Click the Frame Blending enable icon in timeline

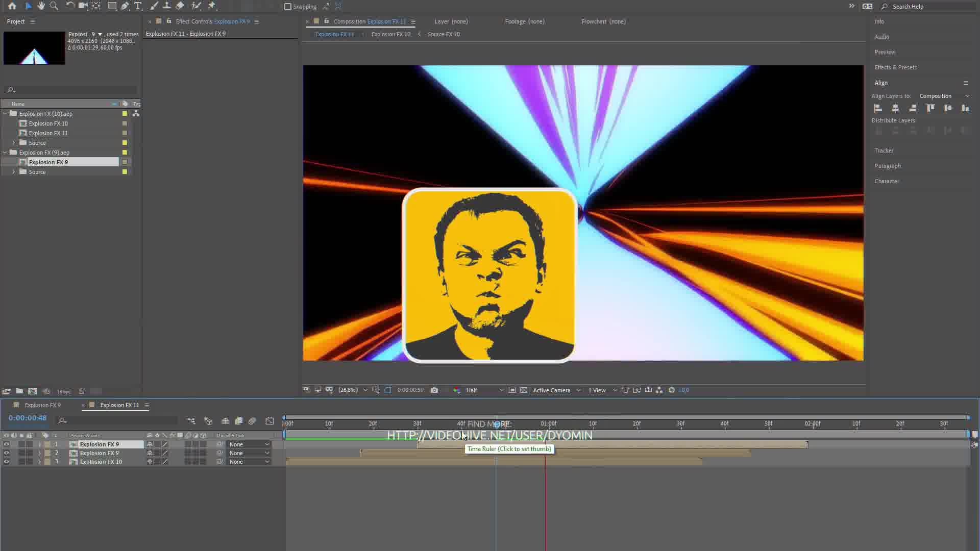click(238, 421)
